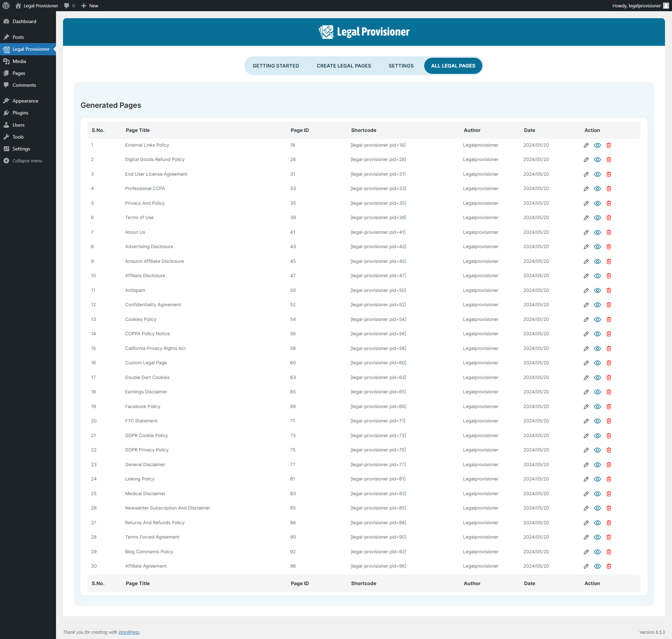The image size is (672, 639).
Task: Open the Facebook Policy page link
Action: coord(142,406)
